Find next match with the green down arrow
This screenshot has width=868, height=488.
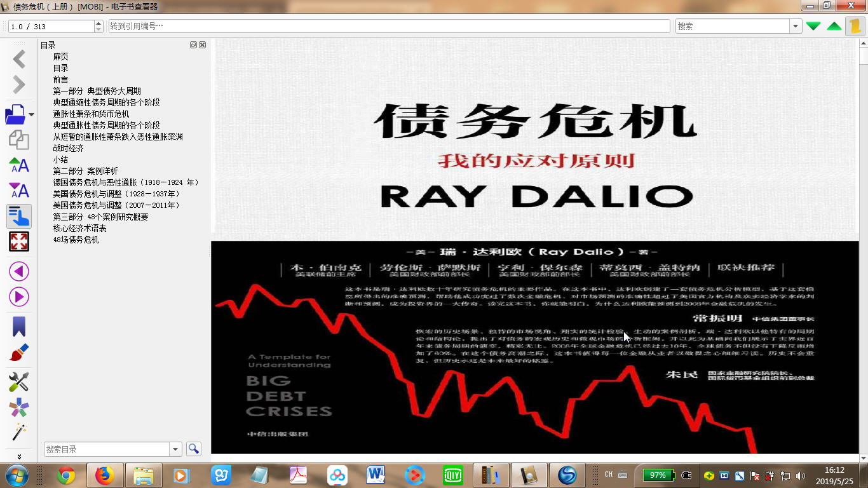[x=813, y=26]
